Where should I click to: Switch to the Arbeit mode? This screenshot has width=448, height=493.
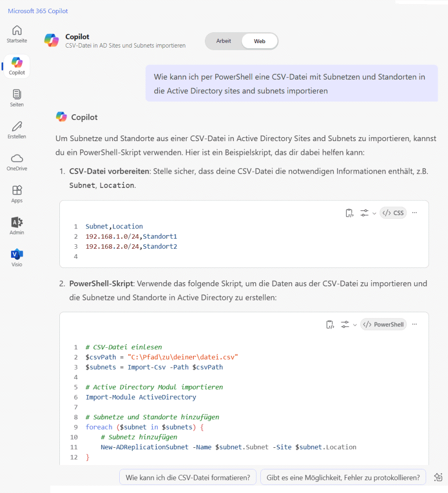(x=223, y=41)
